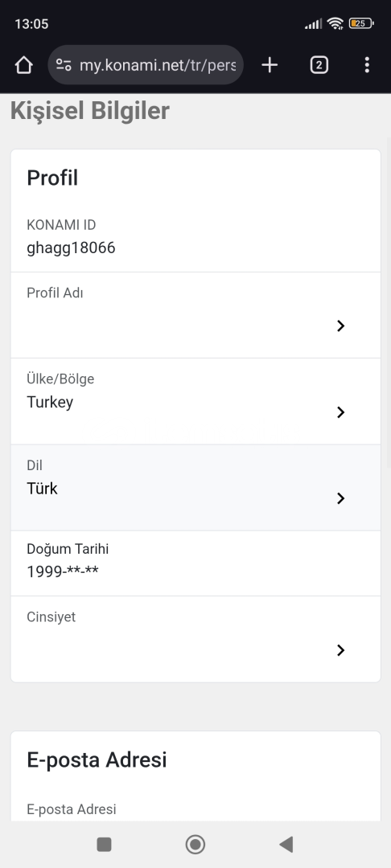This screenshot has height=868, width=391.
Task: Tap the Doğum Tarihi 1999 value
Action: point(63,571)
